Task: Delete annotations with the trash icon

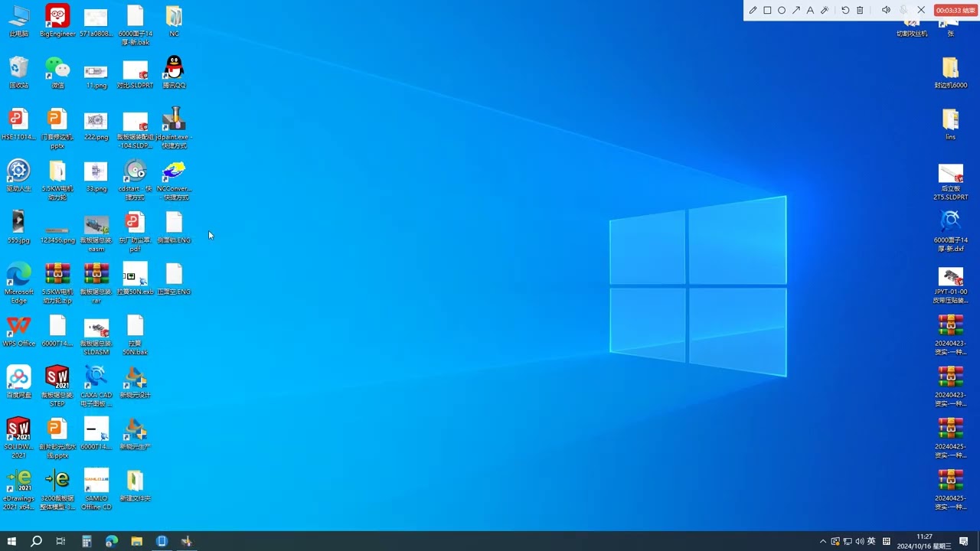Action: (860, 11)
